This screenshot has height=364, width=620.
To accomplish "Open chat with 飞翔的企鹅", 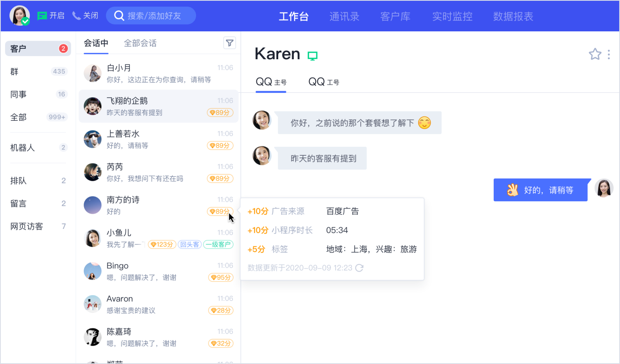I will point(158,106).
